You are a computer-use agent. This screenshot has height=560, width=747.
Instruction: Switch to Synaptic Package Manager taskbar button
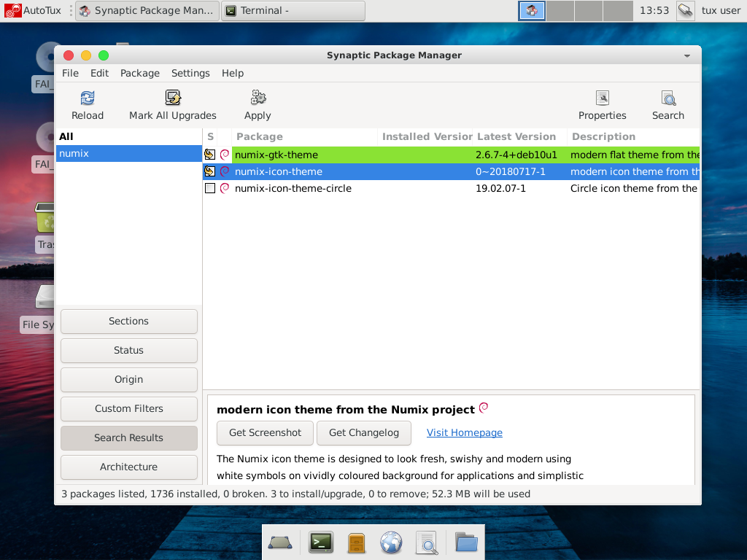[x=147, y=10]
